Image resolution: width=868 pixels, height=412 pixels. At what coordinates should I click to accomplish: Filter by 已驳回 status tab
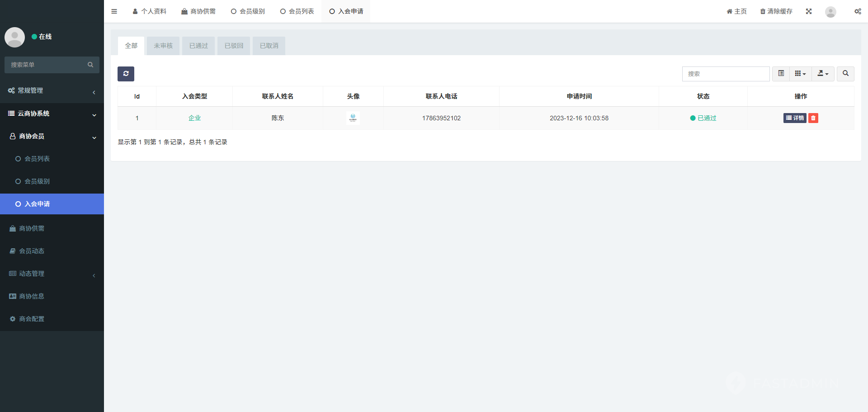click(234, 46)
